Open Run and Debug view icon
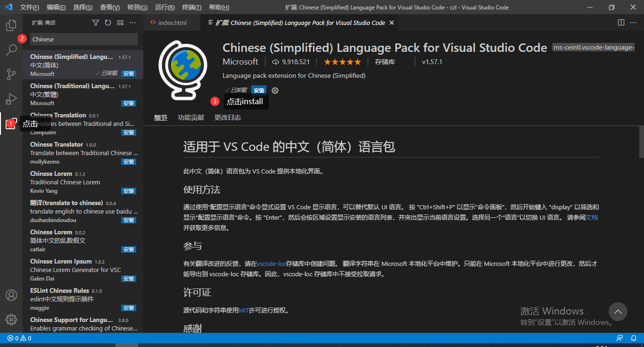Viewport: 644px width, 347px height. coord(11,99)
